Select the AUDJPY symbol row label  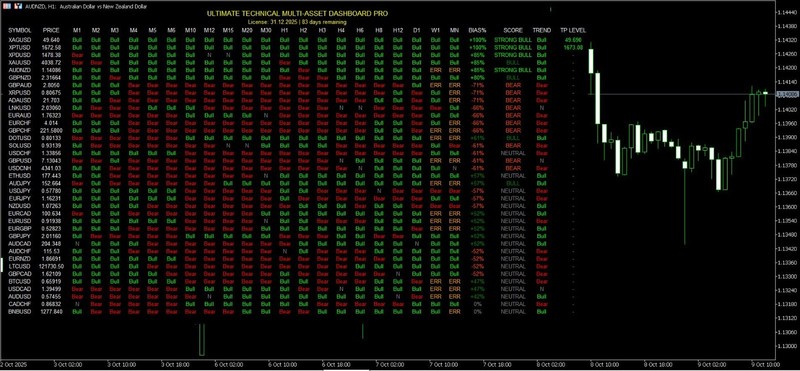pyautogui.click(x=19, y=183)
